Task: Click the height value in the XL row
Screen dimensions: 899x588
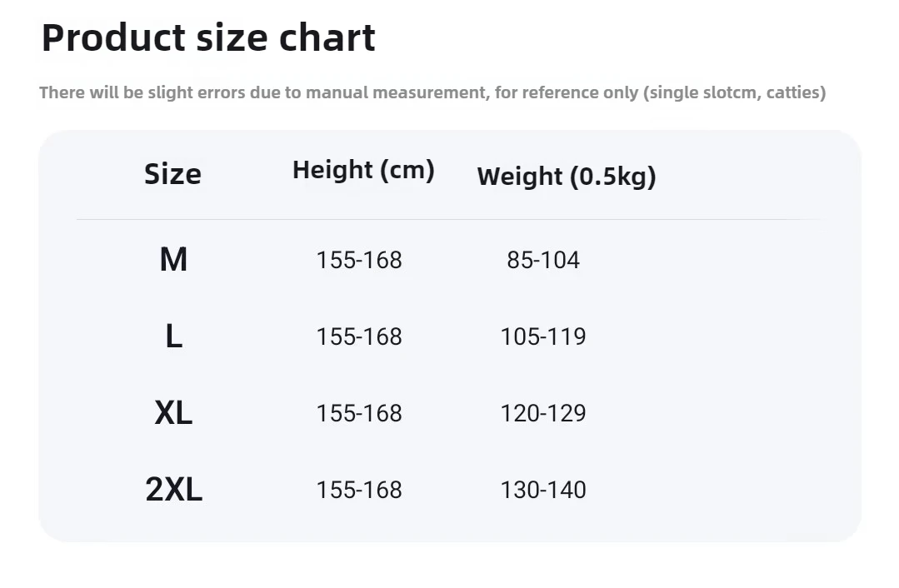Action: click(359, 414)
